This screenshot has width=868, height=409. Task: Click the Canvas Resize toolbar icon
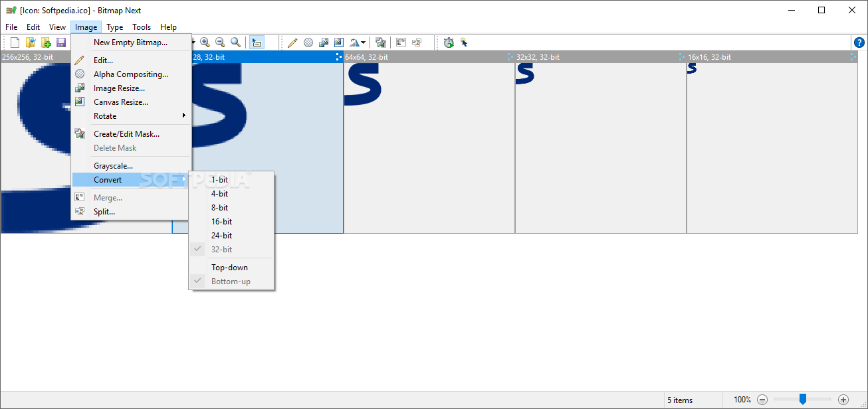[339, 42]
